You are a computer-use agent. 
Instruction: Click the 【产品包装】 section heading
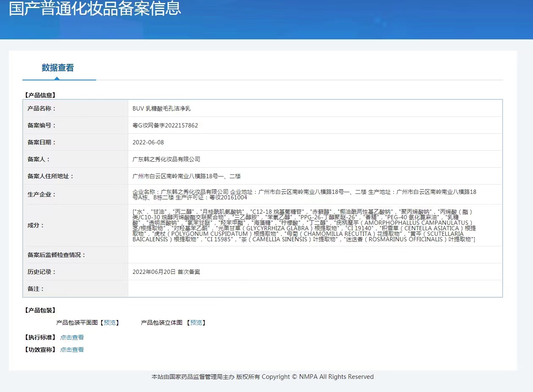(x=40, y=310)
